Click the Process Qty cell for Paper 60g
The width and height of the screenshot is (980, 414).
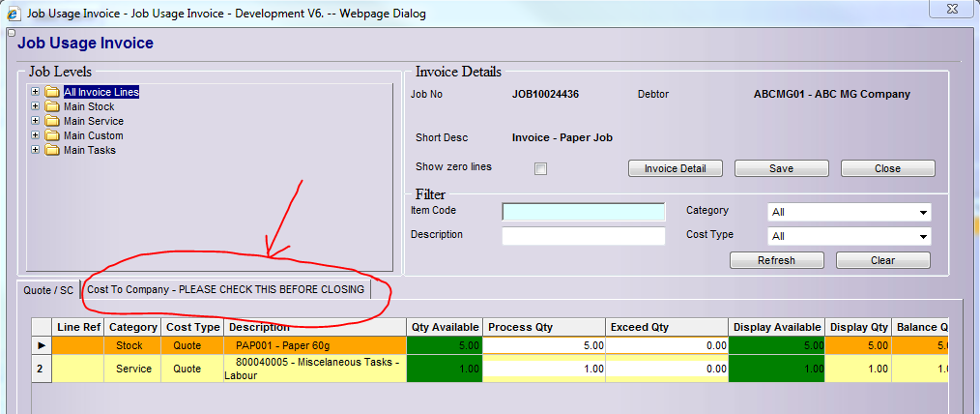(544, 345)
